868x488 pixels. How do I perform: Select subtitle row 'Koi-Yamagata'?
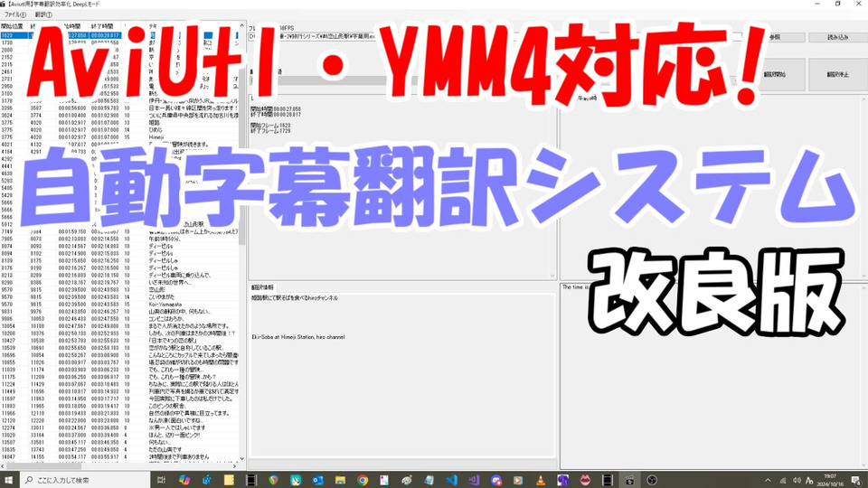pos(120,305)
